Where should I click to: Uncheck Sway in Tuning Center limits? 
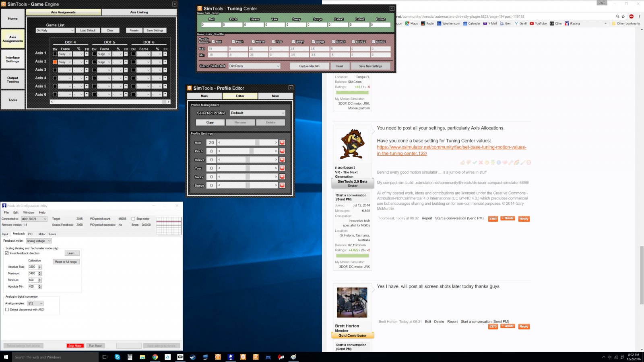294,41
